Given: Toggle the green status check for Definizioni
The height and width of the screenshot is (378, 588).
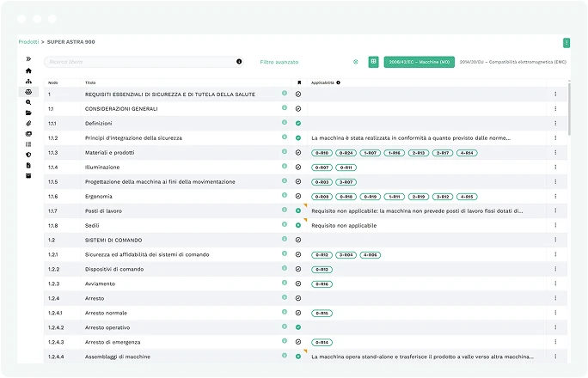Looking at the screenshot, I should [x=298, y=123].
